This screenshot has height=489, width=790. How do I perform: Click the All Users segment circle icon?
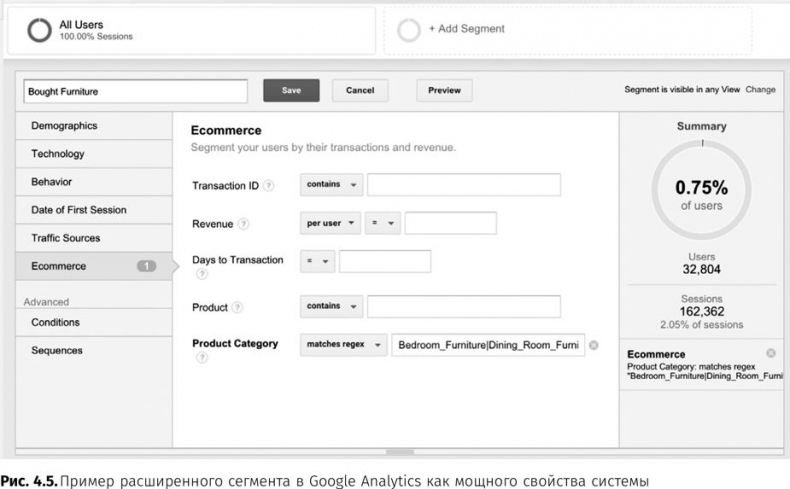[x=40, y=31]
